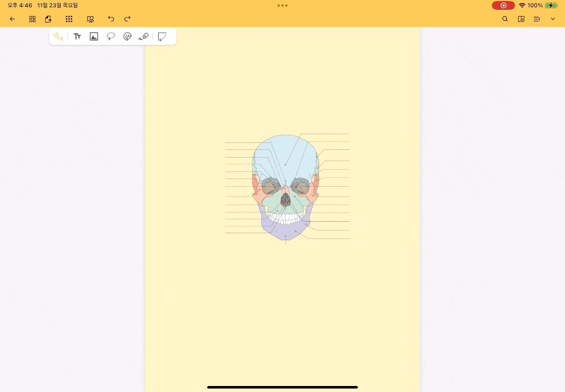Tap the red screen recording indicator

[503, 5]
